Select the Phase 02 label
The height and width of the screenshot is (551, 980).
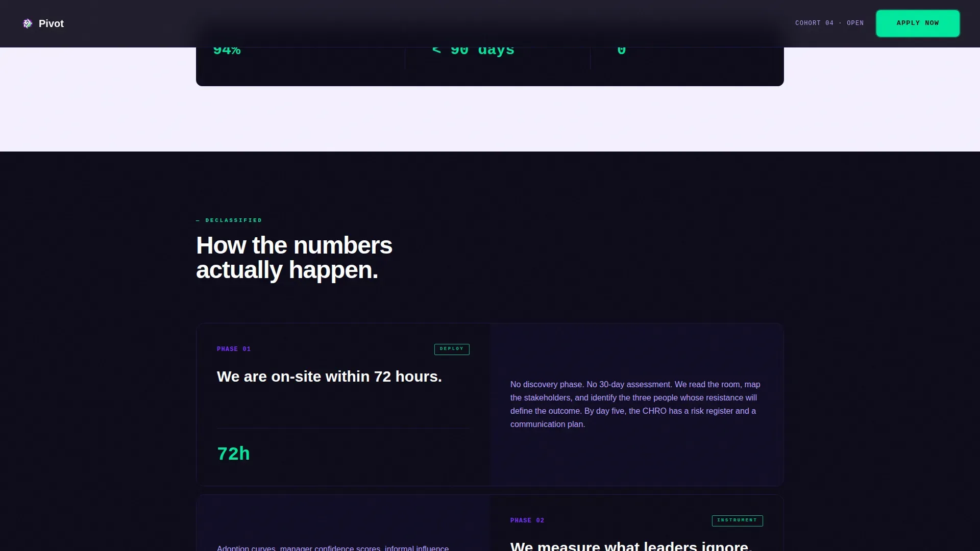coord(527,520)
